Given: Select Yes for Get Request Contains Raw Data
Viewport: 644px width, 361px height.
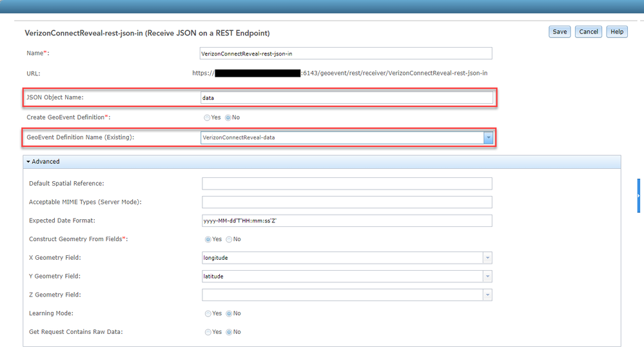Looking at the screenshot, I should coord(208,332).
